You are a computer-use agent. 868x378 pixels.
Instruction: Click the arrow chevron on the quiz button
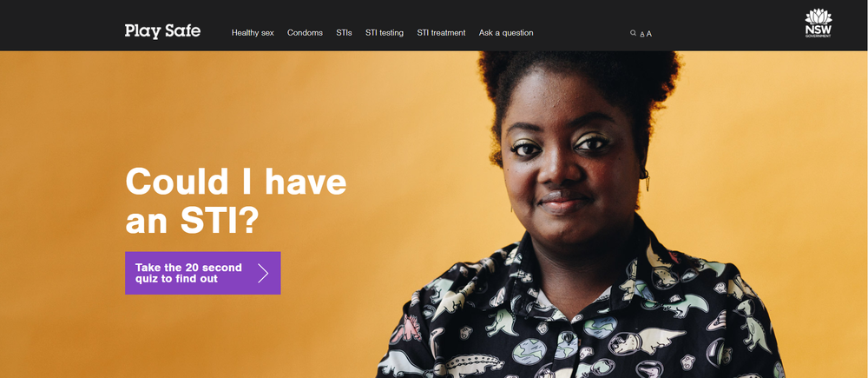point(263,273)
